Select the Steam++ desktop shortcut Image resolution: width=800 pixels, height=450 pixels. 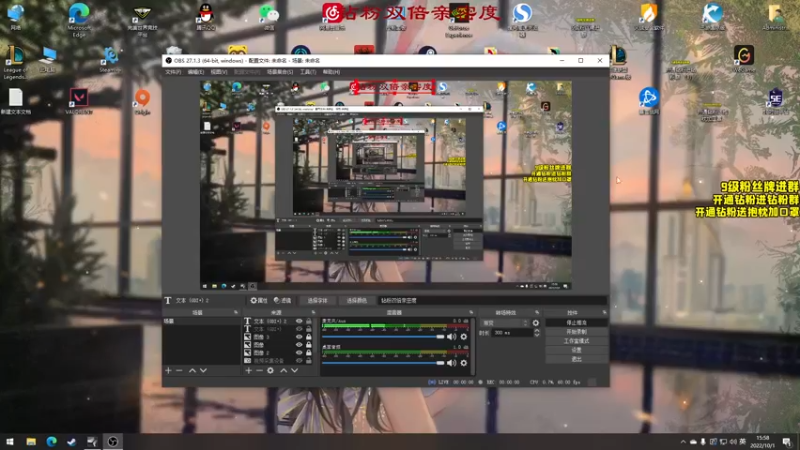[110, 60]
